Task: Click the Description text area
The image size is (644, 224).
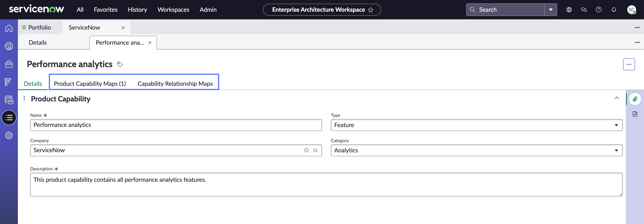Action: point(326,185)
